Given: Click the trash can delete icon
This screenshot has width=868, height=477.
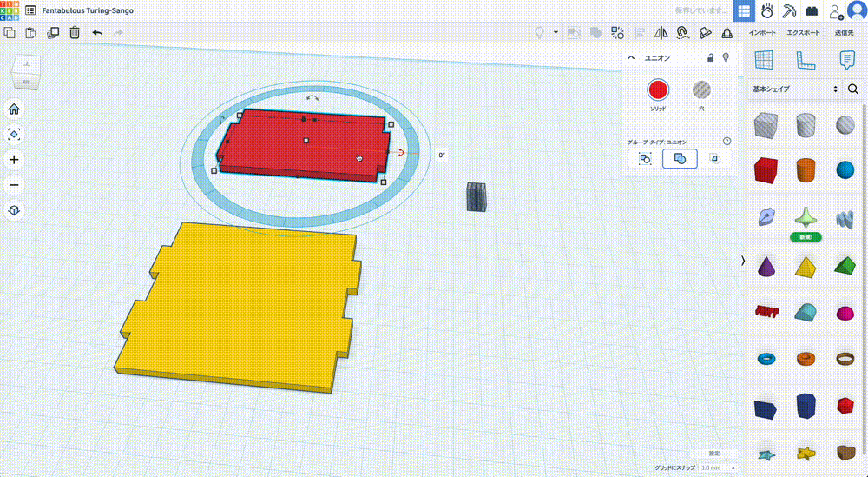Looking at the screenshot, I should click(75, 33).
